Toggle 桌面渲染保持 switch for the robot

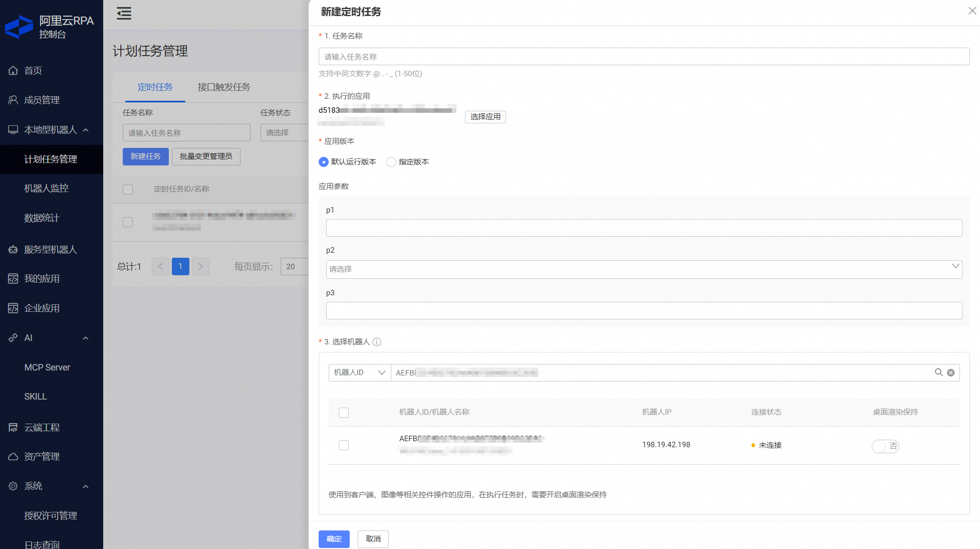pos(885,446)
